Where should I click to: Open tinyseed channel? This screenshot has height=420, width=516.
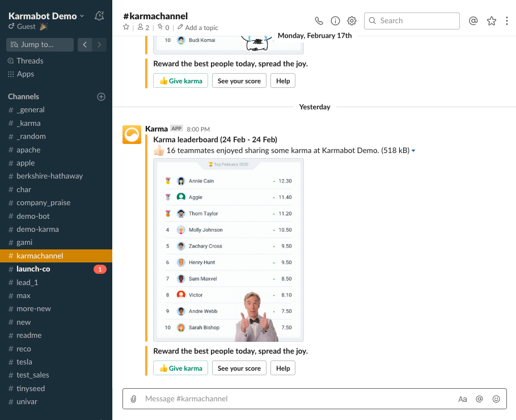point(56,388)
